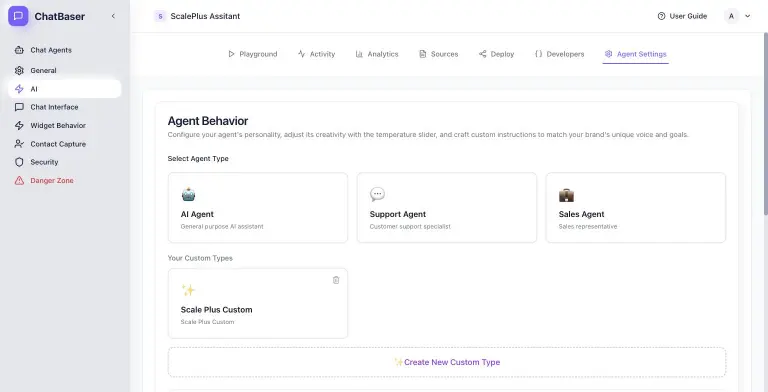Image resolution: width=768 pixels, height=392 pixels.
Task: Click the Chat Interface message icon
Action: click(19, 107)
